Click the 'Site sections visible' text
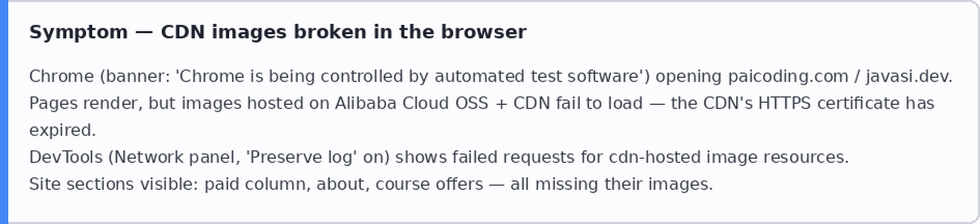The image size is (980, 224). tap(113, 185)
